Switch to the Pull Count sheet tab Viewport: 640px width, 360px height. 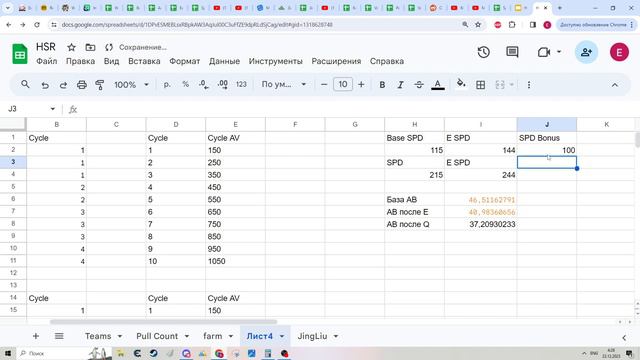pos(157,336)
